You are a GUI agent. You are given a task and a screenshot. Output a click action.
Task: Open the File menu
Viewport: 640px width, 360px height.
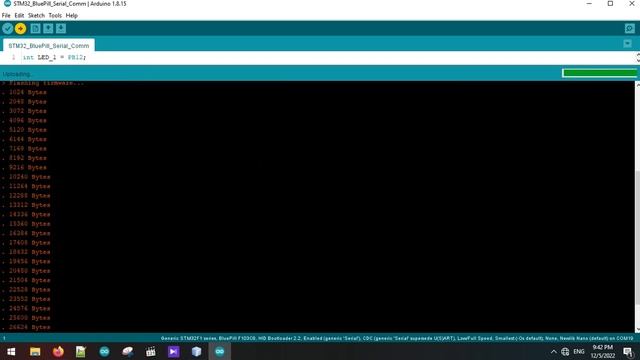click(6, 16)
